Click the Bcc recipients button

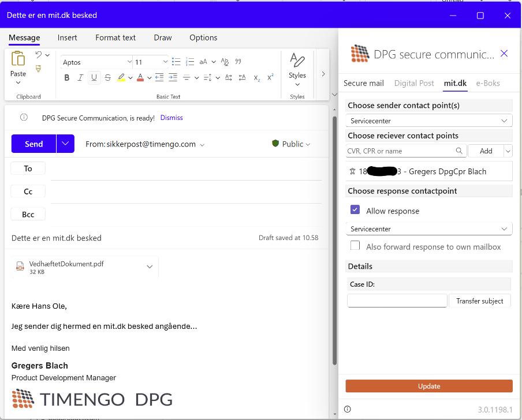click(x=28, y=215)
